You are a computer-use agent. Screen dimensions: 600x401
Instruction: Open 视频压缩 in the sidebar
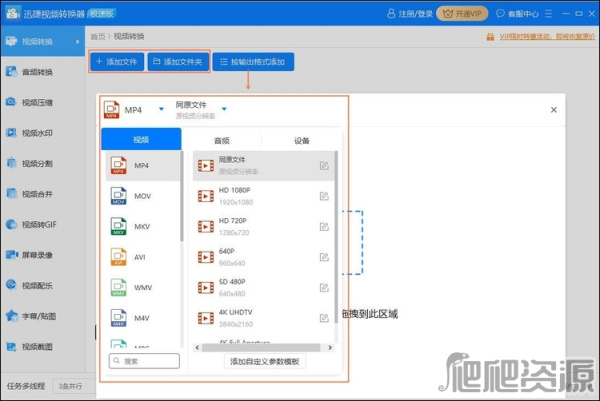(42, 102)
